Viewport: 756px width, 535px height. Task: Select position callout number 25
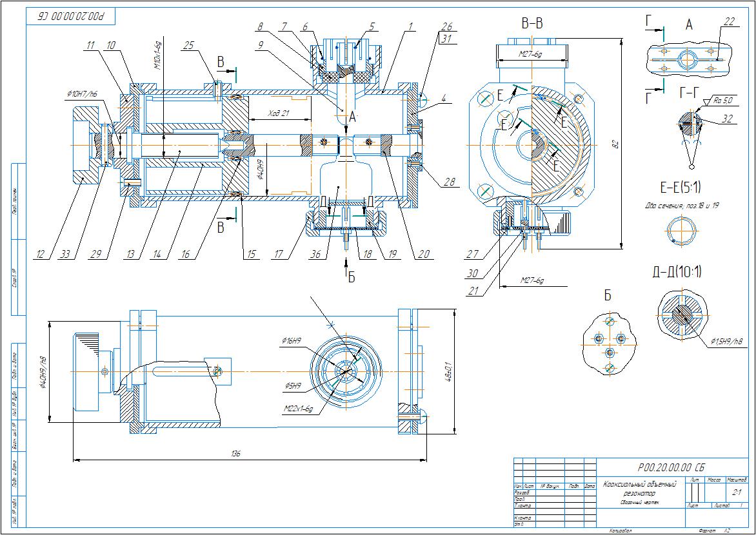coord(190,45)
